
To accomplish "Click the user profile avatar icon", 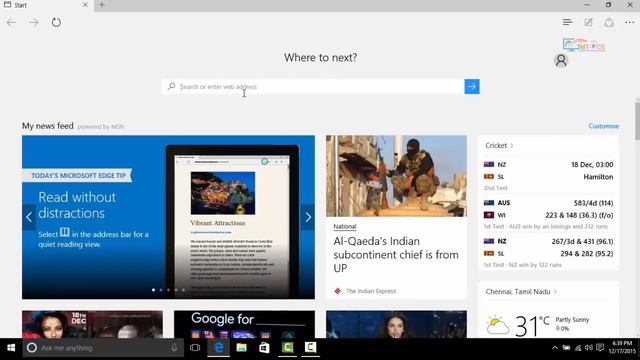I will coord(561,60).
